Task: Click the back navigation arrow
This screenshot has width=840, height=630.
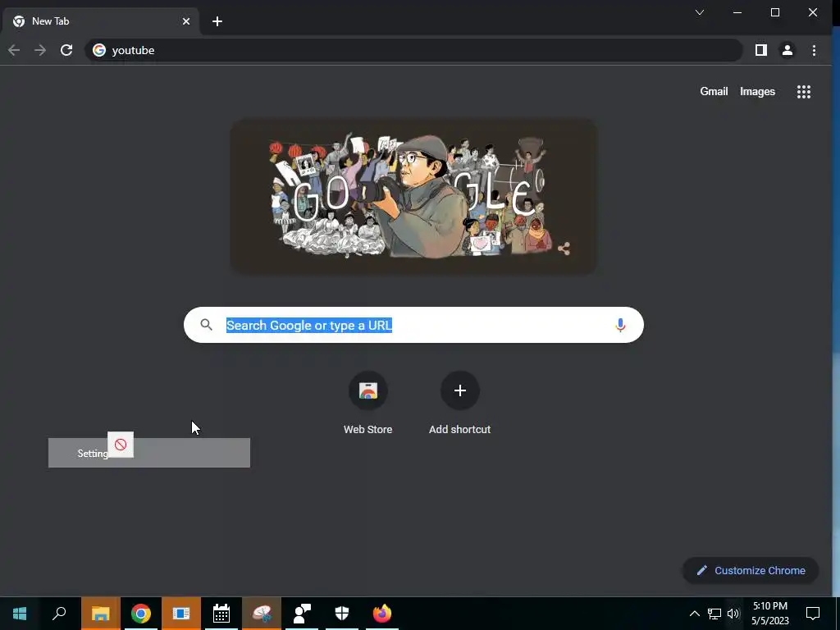Action: 15,50
